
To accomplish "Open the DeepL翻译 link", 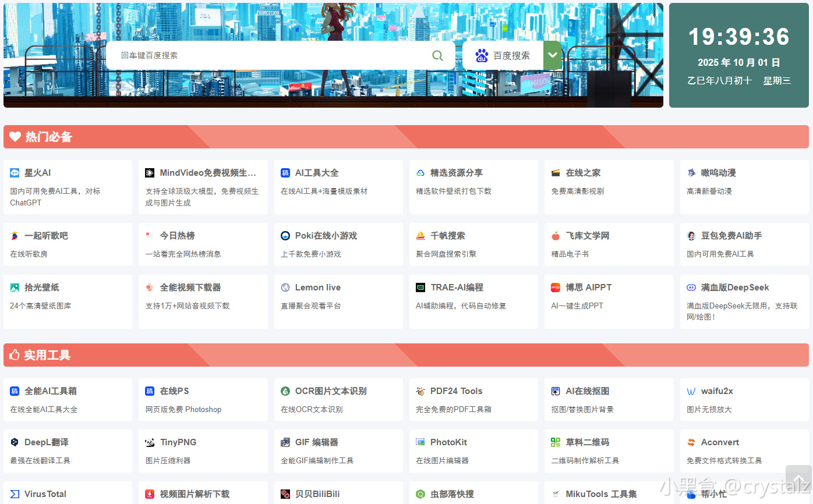I will tap(45, 442).
